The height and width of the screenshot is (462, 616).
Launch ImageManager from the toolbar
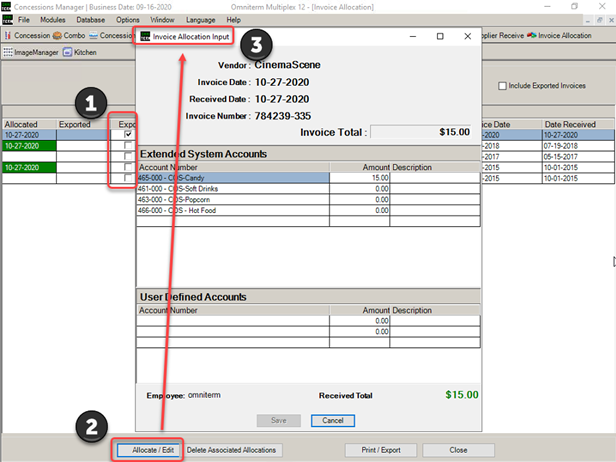point(31,52)
